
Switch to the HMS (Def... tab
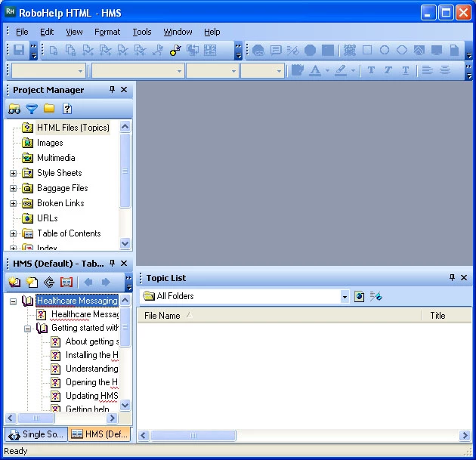pos(99,434)
